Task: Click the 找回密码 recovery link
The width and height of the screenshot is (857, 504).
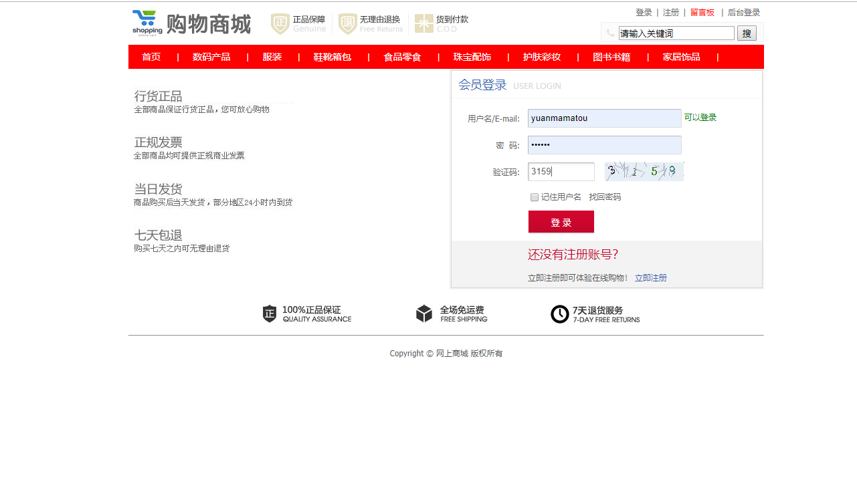Action: [x=605, y=197]
